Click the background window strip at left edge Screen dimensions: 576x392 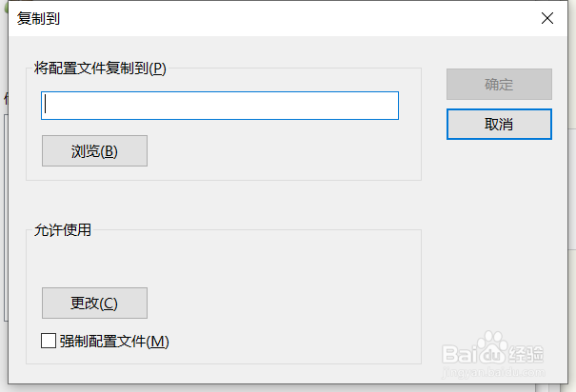pos(3,209)
